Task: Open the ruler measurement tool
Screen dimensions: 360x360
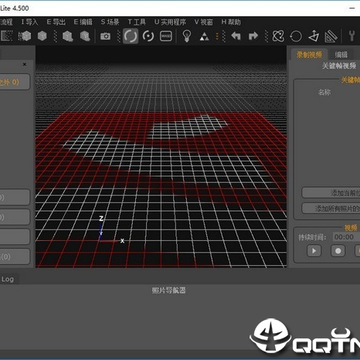Action: pos(331,36)
